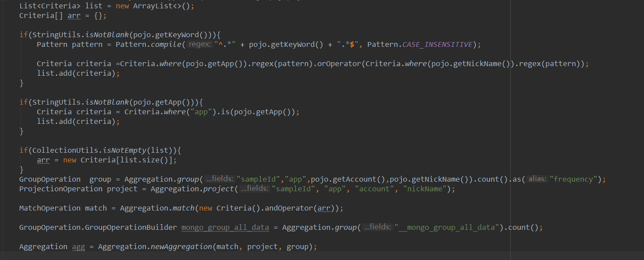
Task: Click the "match" argument in newAggregation
Action: point(228,246)
